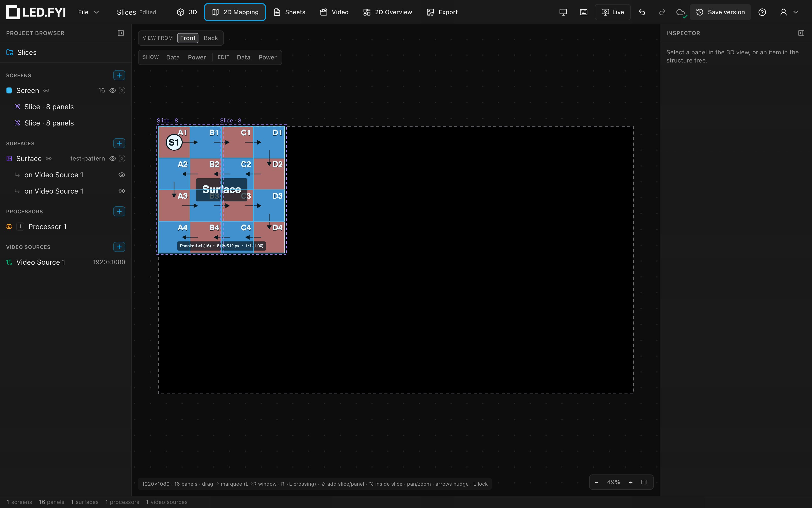Start Live mode
Image resolution: width=812 pixels, height=508 pixels.
(x=613, y=12)
